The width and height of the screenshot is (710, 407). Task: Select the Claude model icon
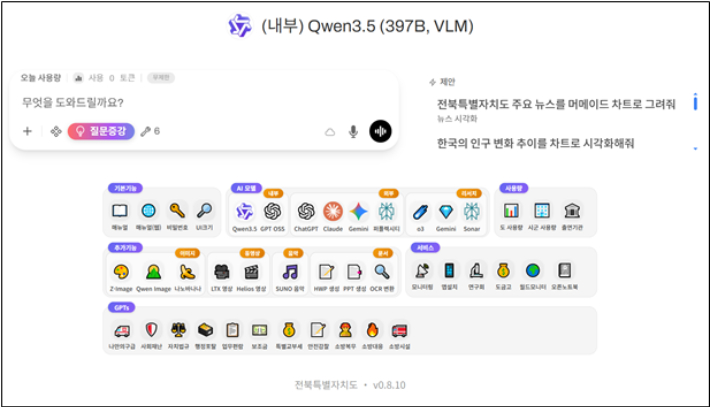click(x=333, y=212)
